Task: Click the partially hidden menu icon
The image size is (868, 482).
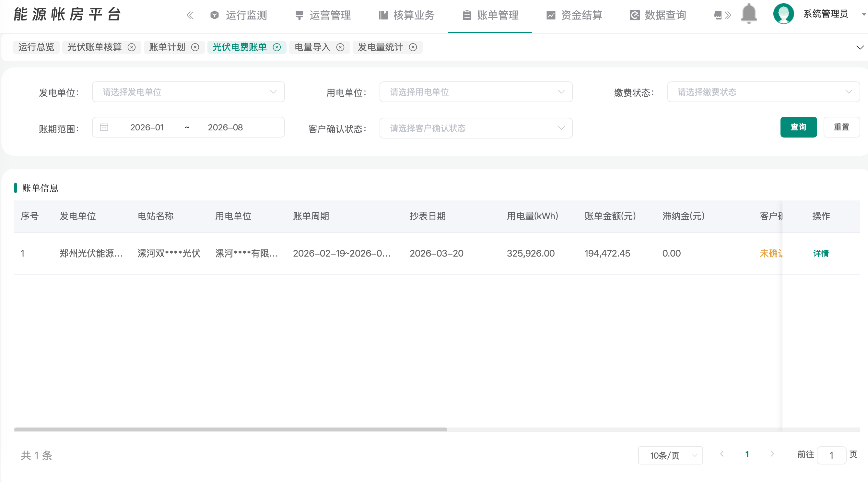Action: [x=718, y=15]
